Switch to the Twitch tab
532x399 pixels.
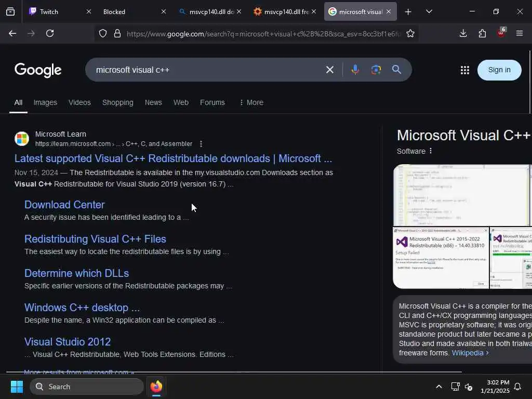click(x=57, y=12)
